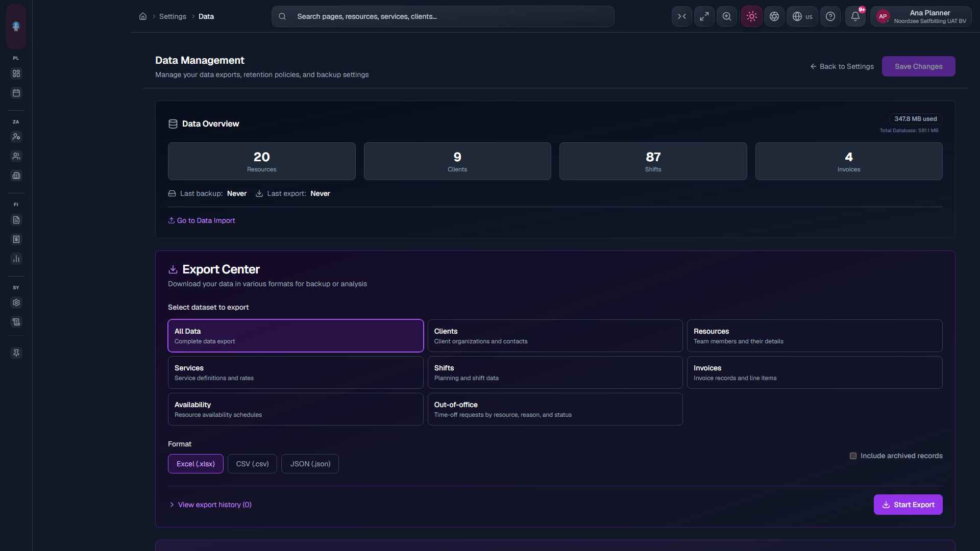Click the search magnifier icon
The height and width of the screenshot is (551, 980).
pos(282,16)
